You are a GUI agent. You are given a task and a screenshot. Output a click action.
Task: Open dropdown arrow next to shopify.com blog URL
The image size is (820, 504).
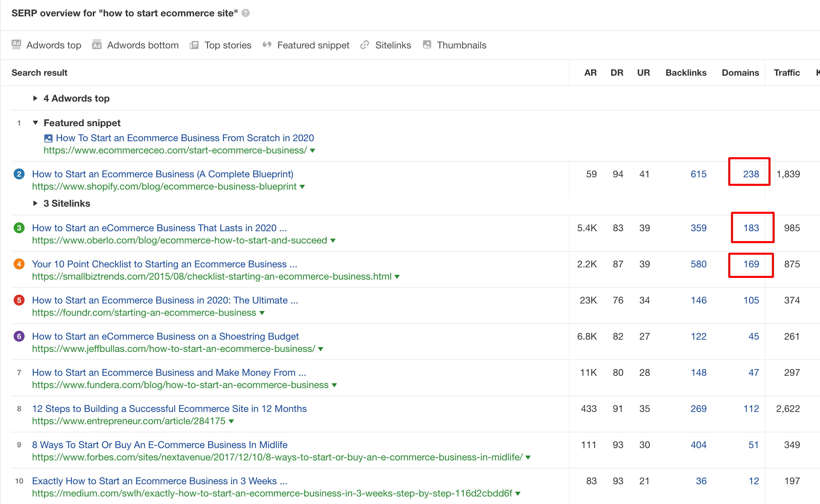pyautogui.click(x=302, y=187)
